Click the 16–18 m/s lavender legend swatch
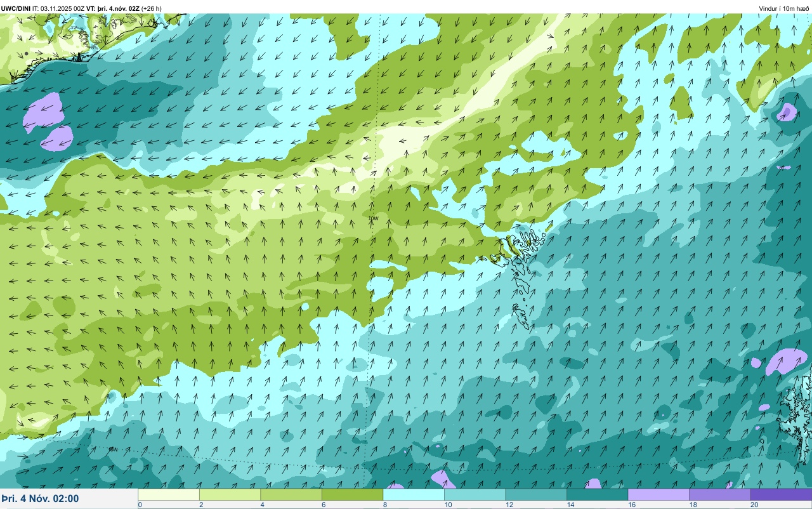 pyautogui.click(x=658, y=494)
